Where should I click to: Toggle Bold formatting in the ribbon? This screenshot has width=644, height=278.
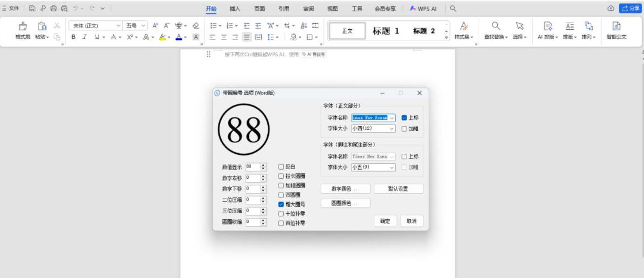pyautogui.click(x=73, y=37)
